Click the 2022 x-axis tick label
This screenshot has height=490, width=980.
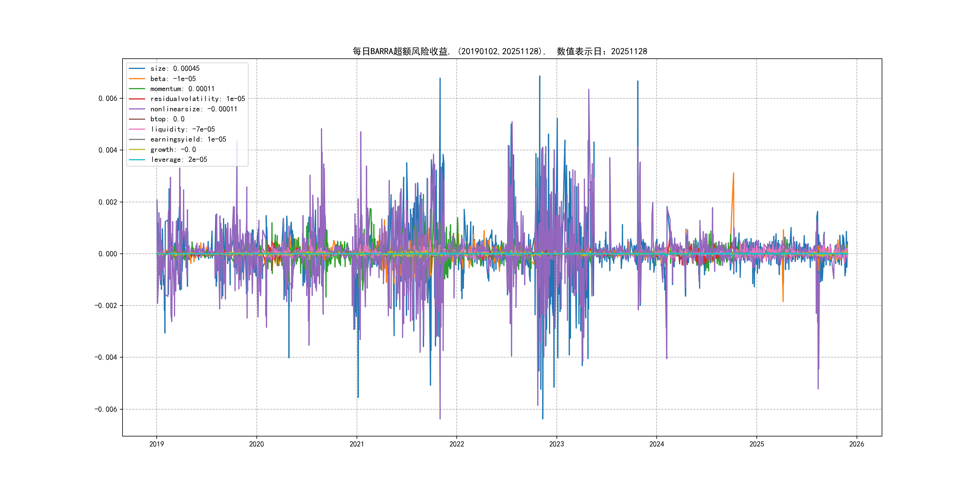[x=456, y=444]
